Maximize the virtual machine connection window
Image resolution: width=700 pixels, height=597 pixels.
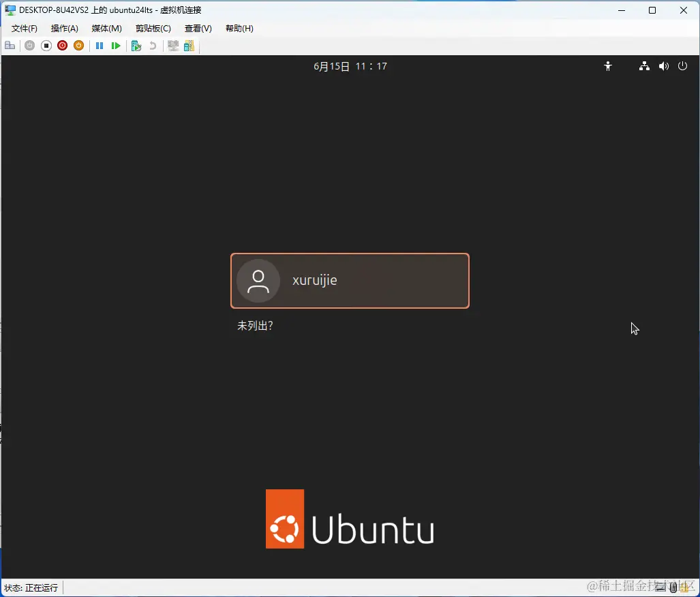click(652, 10)
